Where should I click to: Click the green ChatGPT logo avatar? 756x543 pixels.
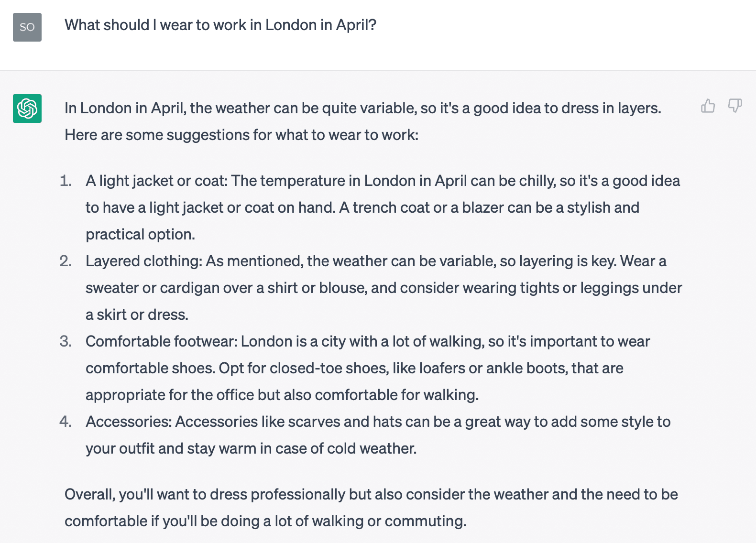(x=27, y=109)
